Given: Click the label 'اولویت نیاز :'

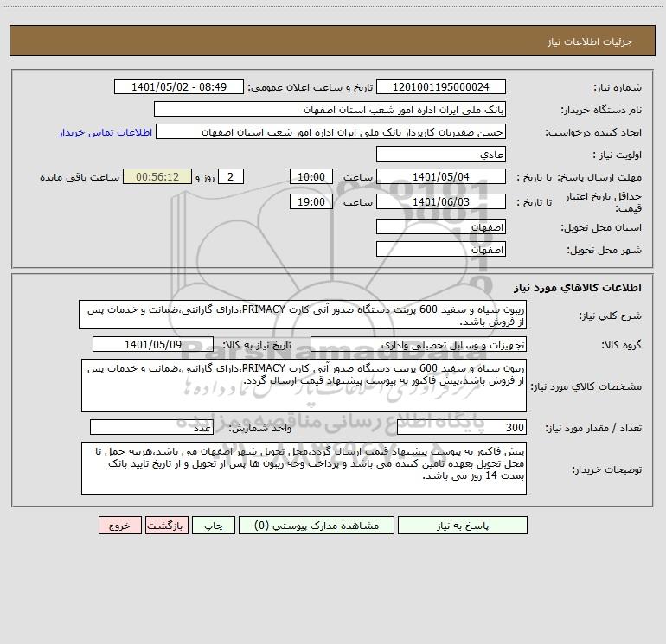Looking at the screenshot, I should pyautogui.click(x=618, y=155).
